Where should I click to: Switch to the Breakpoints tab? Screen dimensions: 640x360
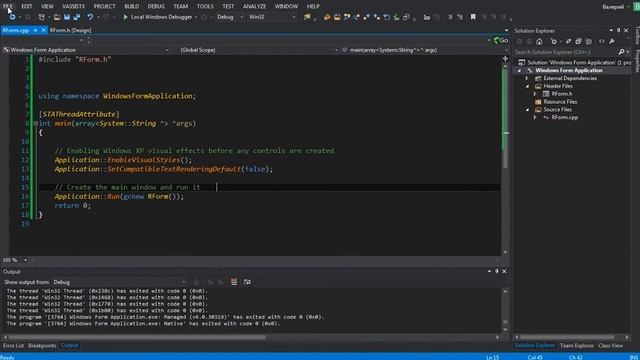click(x=42, y=346)
